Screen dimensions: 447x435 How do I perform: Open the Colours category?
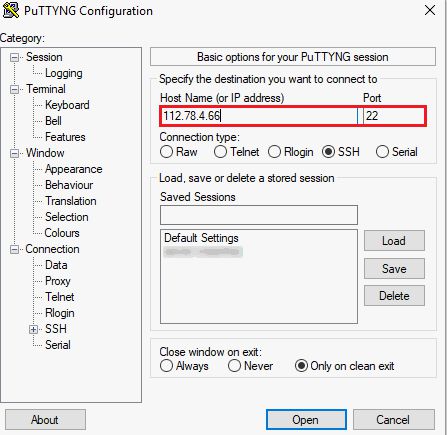pos(62,233)
